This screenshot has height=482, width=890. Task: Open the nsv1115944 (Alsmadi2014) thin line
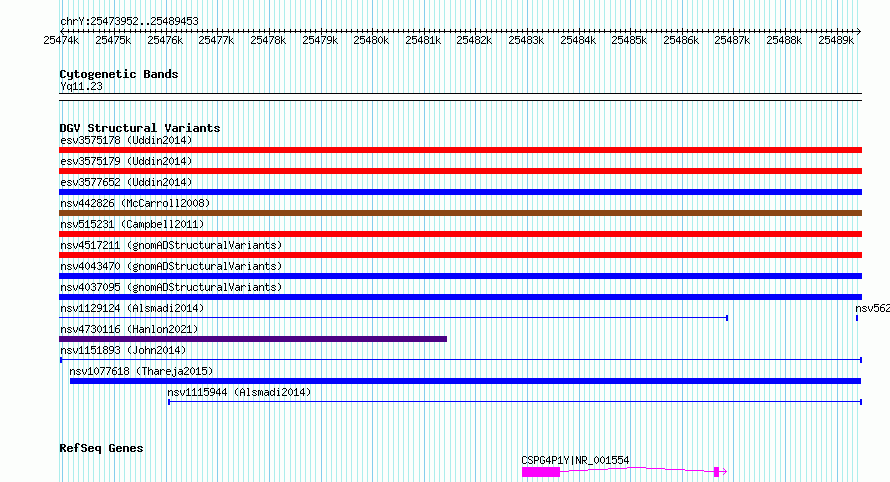515,402
